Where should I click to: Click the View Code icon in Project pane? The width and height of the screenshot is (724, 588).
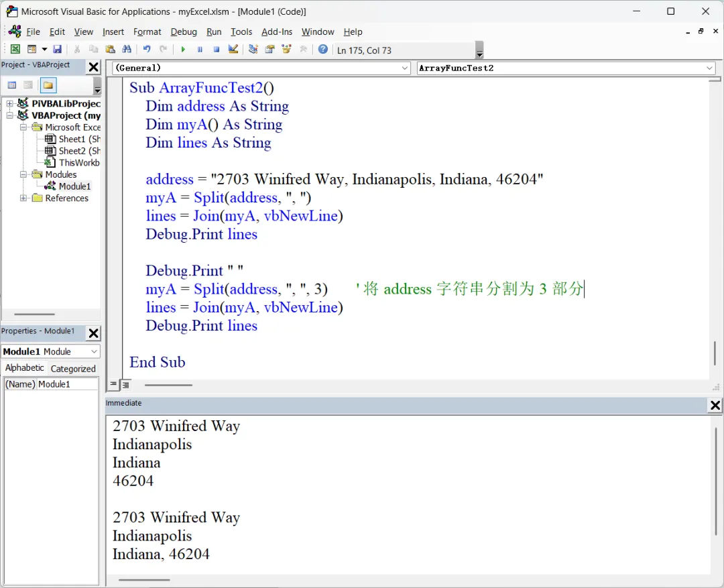[12, 85]
